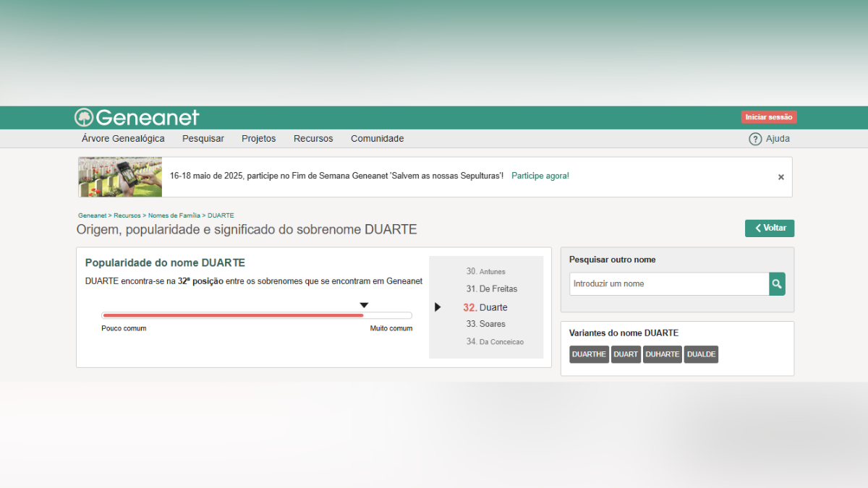Select the DUARTHE name variant
The height and width of the screenshot is (488, 868).
pyautogui.click(x=589, y=354)
